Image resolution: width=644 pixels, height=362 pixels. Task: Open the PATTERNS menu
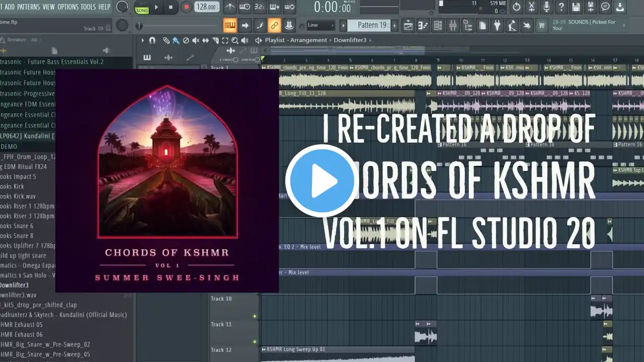[x=28, y=7]
